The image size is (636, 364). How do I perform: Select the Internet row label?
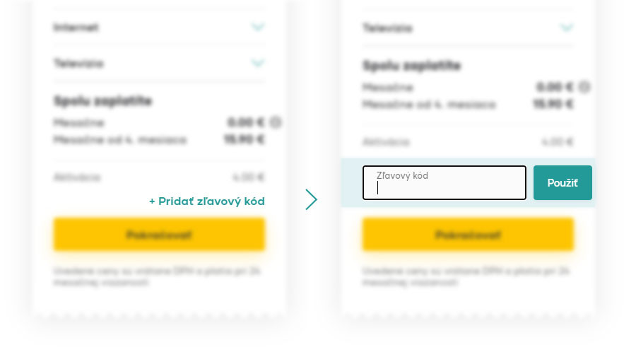coord(76,28)
